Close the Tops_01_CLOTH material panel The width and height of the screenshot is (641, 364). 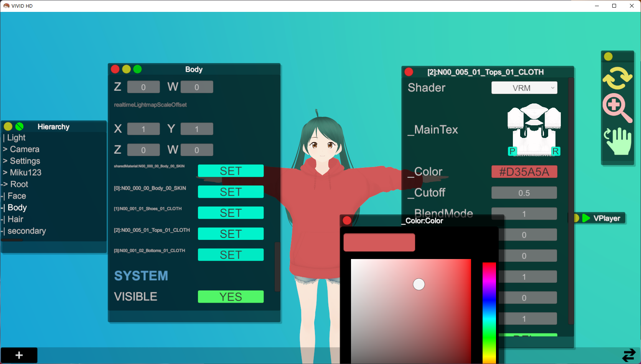click(409, 72)
